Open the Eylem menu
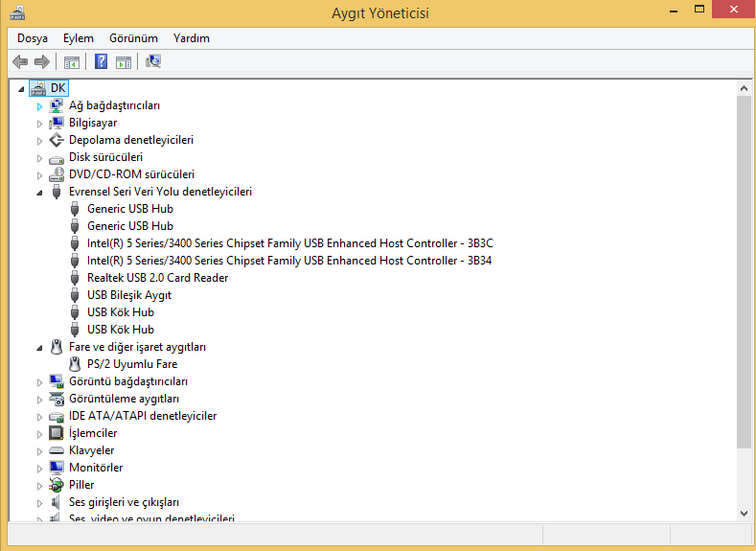This screenshot has width=756, height=551. (x=79, y=38)
